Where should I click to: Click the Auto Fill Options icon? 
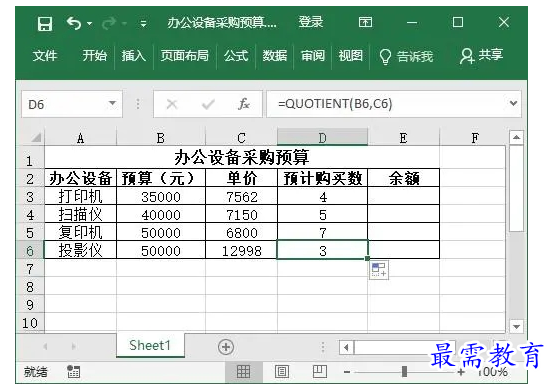[x=379, y=270]
